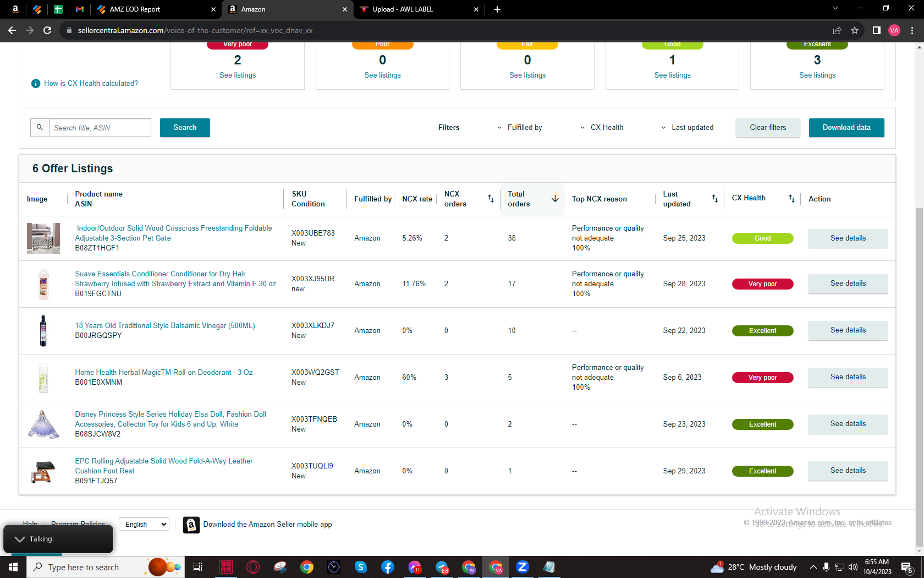Open Skype from the taskbar
924x578 pixels.
point(361,567)
